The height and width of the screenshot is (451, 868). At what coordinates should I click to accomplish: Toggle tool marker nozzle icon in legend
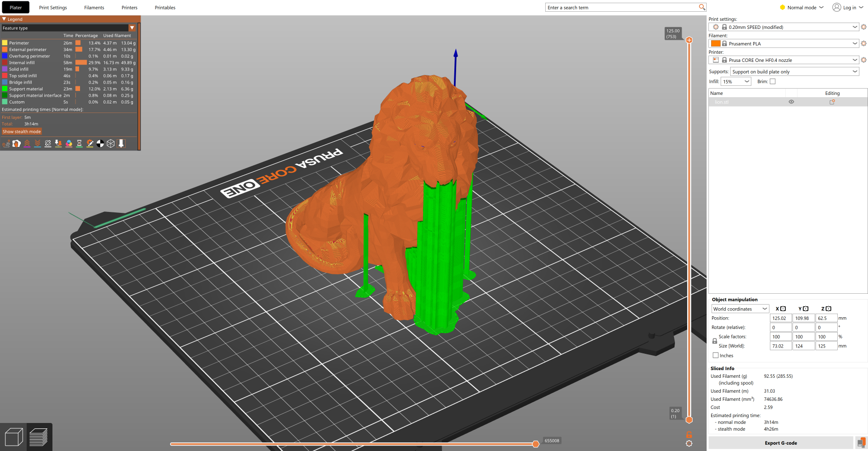pyautogui.click(x=121, y=144)
